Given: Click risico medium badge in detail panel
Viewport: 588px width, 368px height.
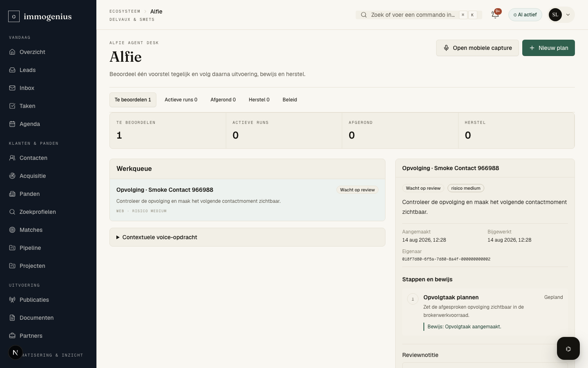Looking at the screenshot, I should [x=465, y=188].
